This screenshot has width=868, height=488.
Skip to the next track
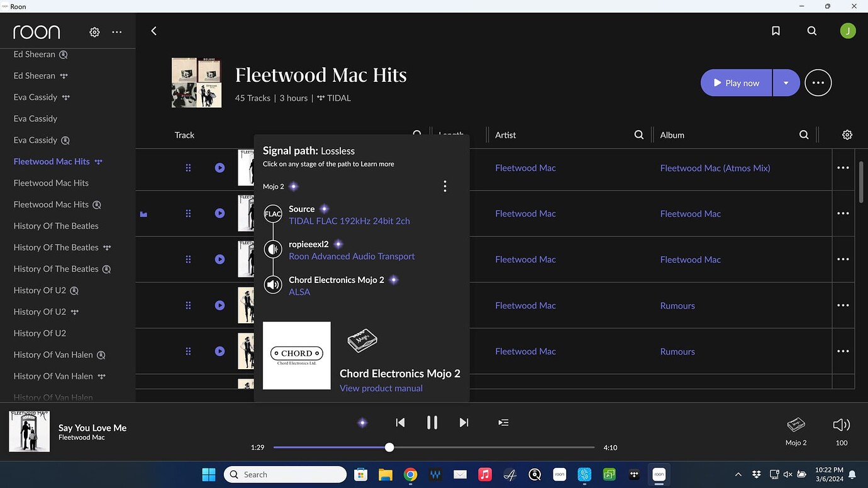click(x=464, y=422)
